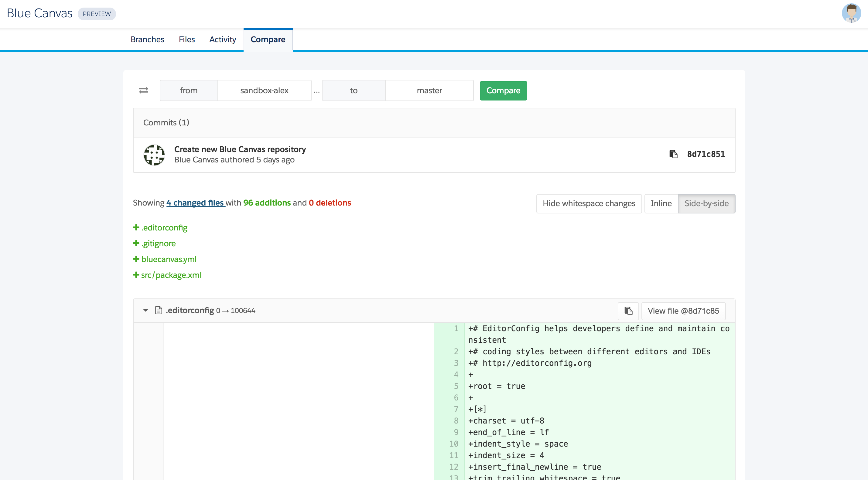Collapse the .editorconfig diff section
Image resolution: width=868 pixels, height=480 pixels.
145,310
